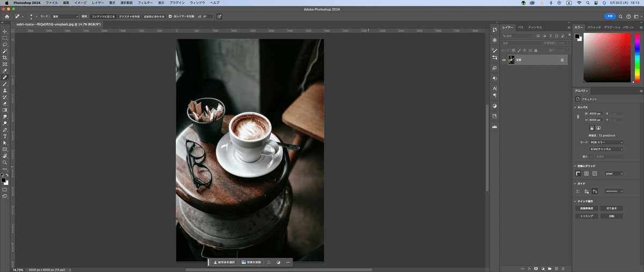Click the rainbow hue slider strip
The image size is (644, 272).
coord(636,58)
